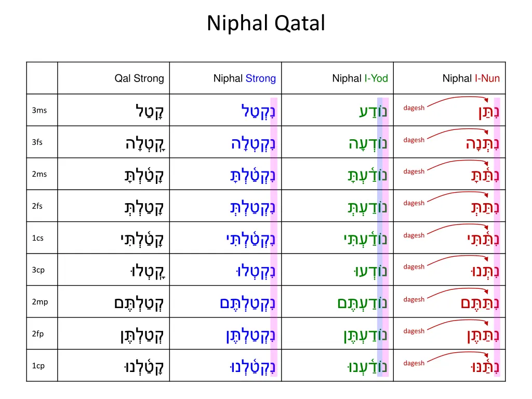Screen dimensions: 532x399
Task: Click the 2fp row label
Action: coord(38,334)
